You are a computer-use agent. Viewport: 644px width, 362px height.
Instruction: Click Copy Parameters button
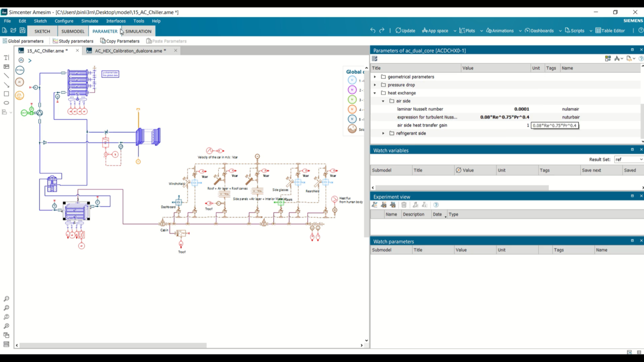120,41
